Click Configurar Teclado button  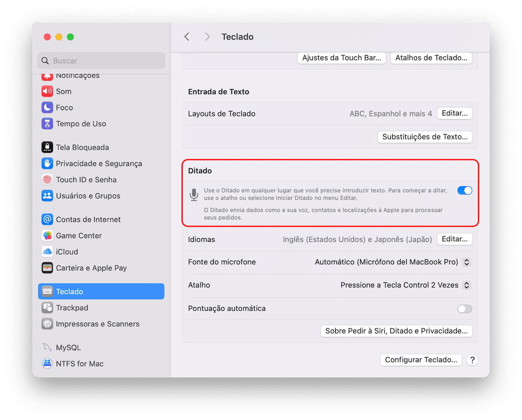[x=421, y=360]
